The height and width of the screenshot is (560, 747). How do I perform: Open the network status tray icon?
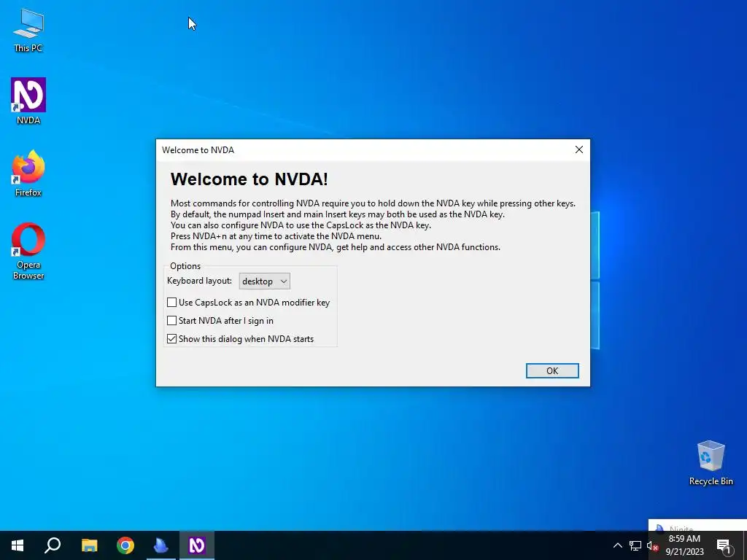coord(635,545)
